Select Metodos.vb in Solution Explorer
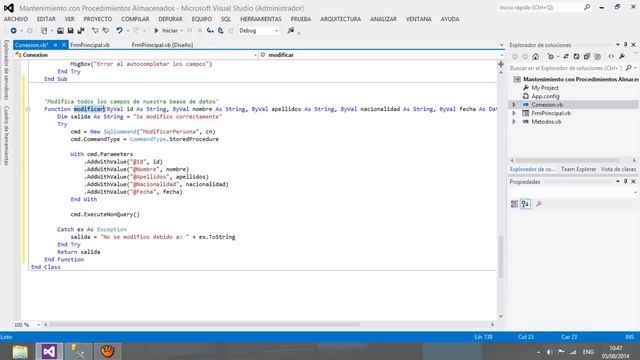The image size is (640, 360). click(x=546, y=122)
